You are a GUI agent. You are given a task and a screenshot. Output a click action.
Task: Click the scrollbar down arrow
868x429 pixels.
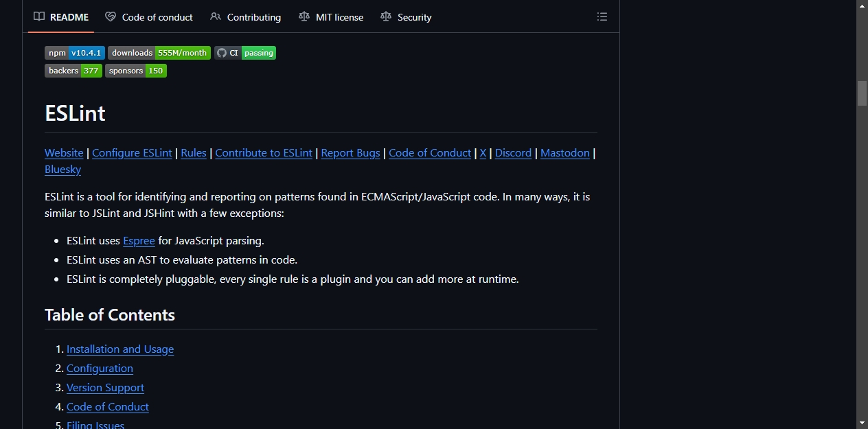(862, 423)
